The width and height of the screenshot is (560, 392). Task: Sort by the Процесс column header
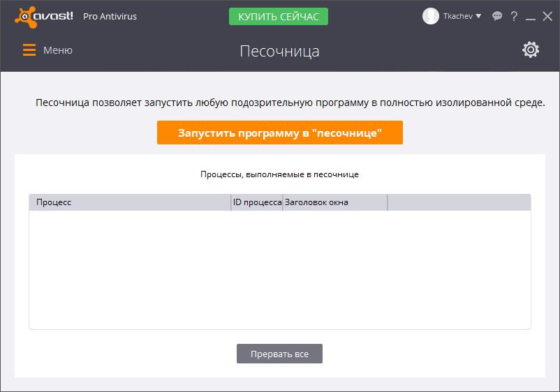[130, 202]
